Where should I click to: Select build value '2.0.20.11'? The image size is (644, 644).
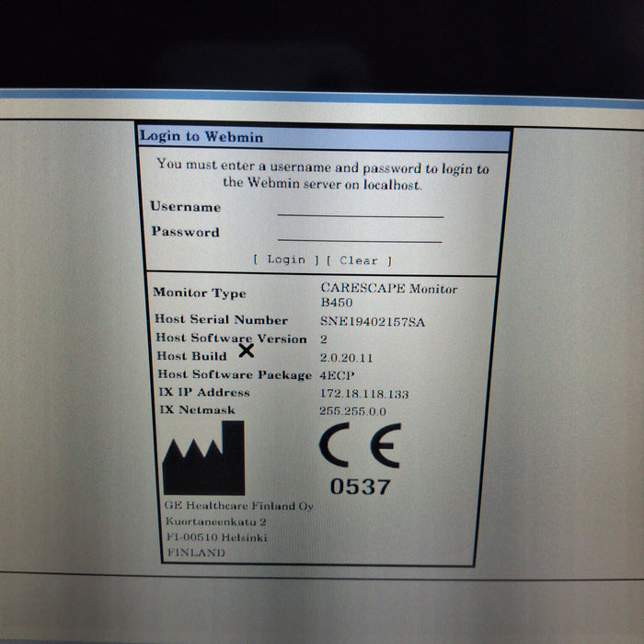point(346,358)
